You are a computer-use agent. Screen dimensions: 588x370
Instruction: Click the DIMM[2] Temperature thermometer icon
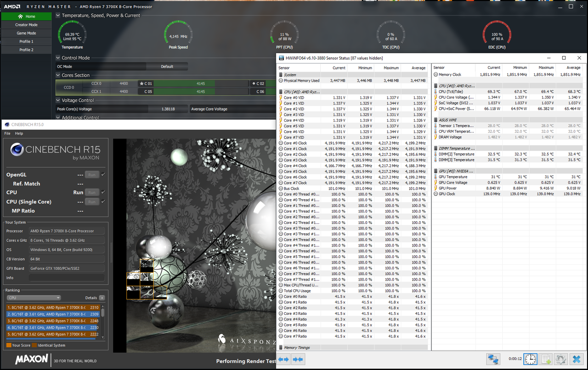(x=435, y=154)
